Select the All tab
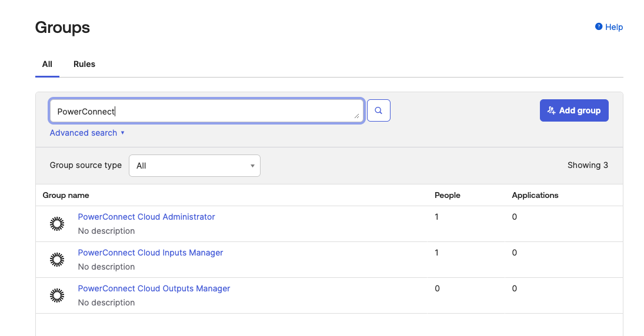Screen dimensions: 644x336 (47, 64)
